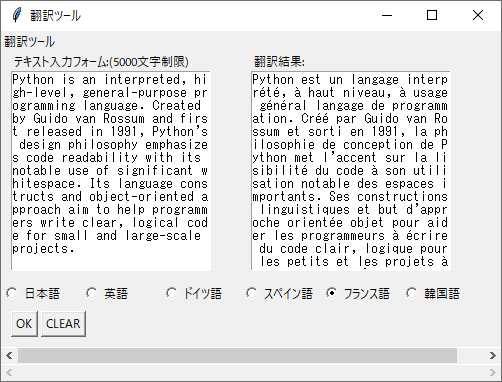Click the lower disabled scrollbar's left arrow

pyautogui.click(x=9, y=372)
